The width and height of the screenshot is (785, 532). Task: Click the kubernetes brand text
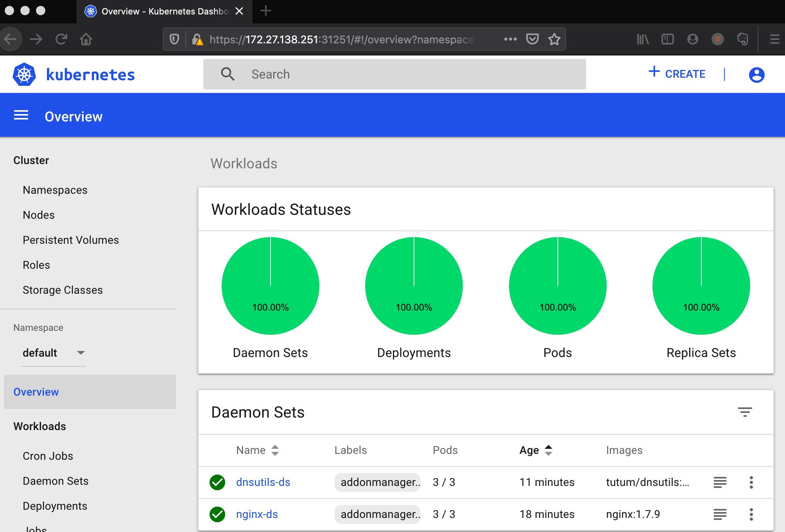90,75
